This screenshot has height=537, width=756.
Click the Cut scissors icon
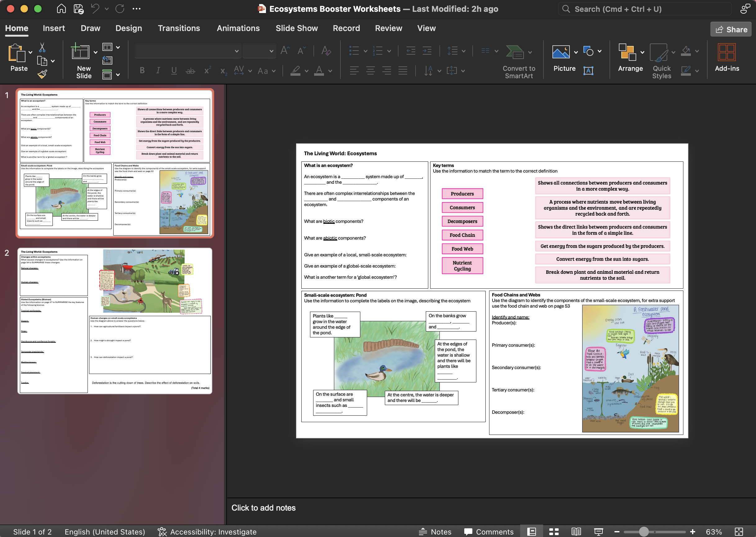point(42,47)
